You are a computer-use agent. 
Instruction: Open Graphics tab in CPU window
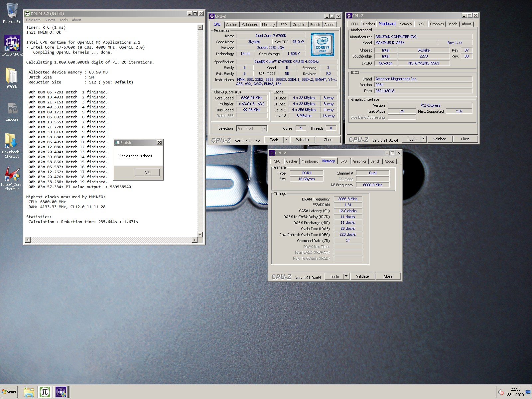pyautogui.click(x=300, y=25)
